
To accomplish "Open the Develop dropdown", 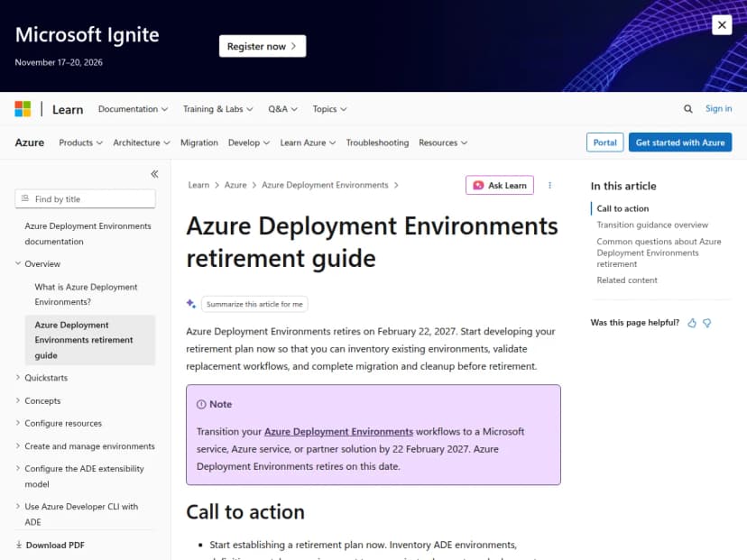I will pos(249,142).
